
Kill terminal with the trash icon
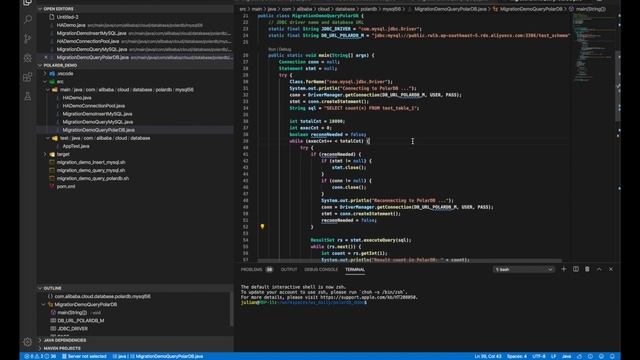pos(587,269)
